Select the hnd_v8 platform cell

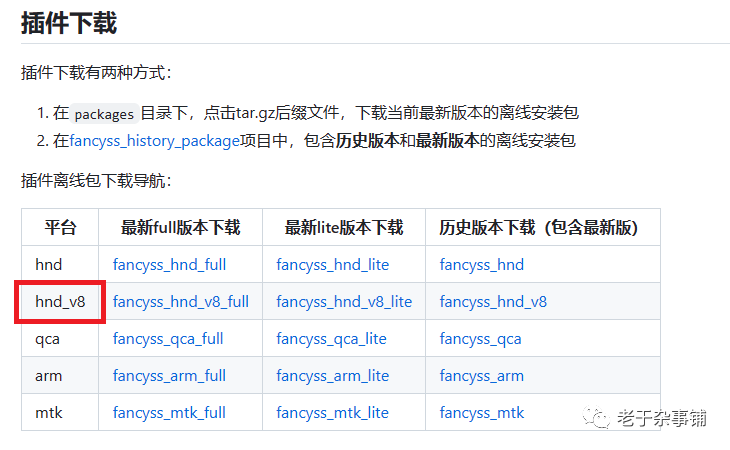pos(60,302)
